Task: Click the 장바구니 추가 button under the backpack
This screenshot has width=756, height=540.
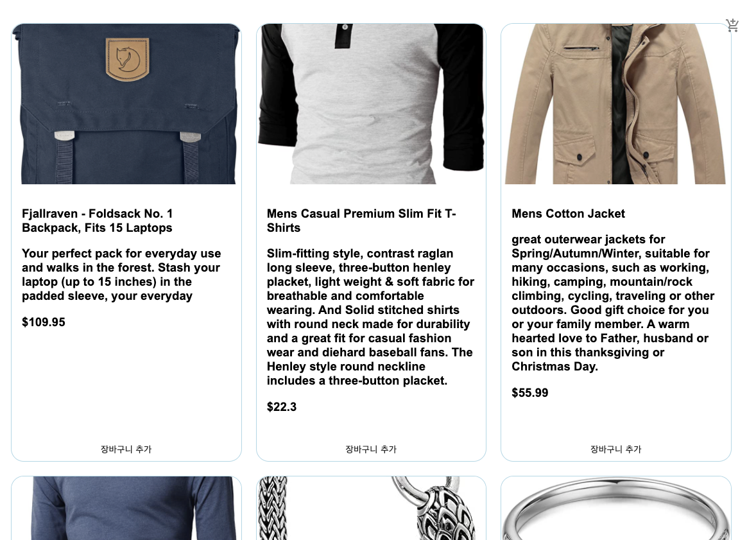Action: click(126, 449)
